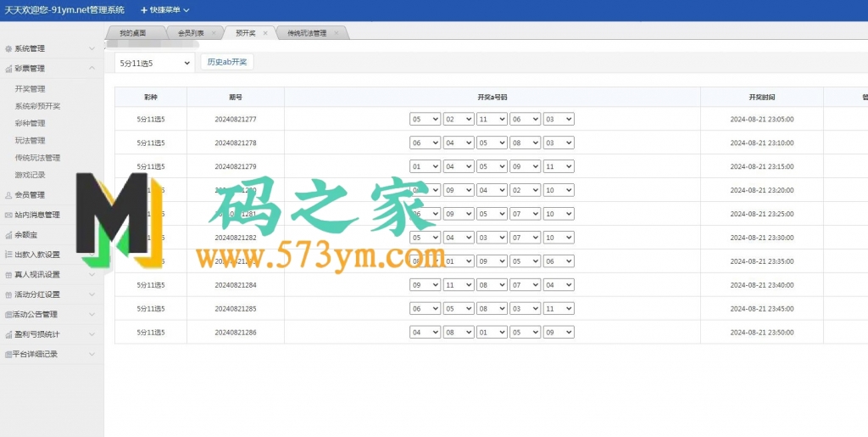
Task: Click the person icon beside 会员管理
Action: coord(8,195)
